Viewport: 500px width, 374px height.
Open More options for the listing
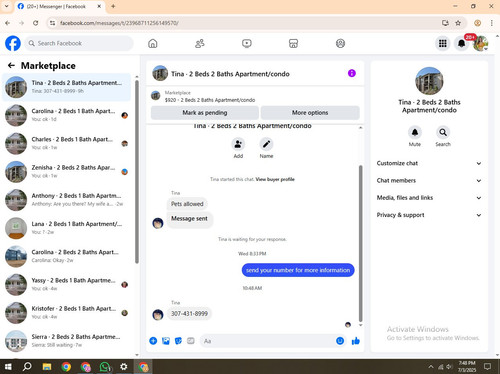click(x=310, y=113)
